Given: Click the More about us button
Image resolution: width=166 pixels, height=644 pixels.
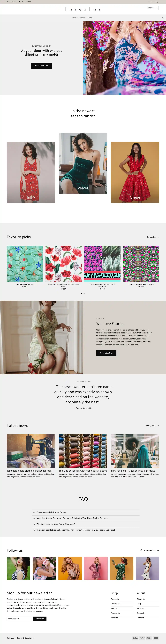Looking at the screenshot, I should (x=106, y=353).
